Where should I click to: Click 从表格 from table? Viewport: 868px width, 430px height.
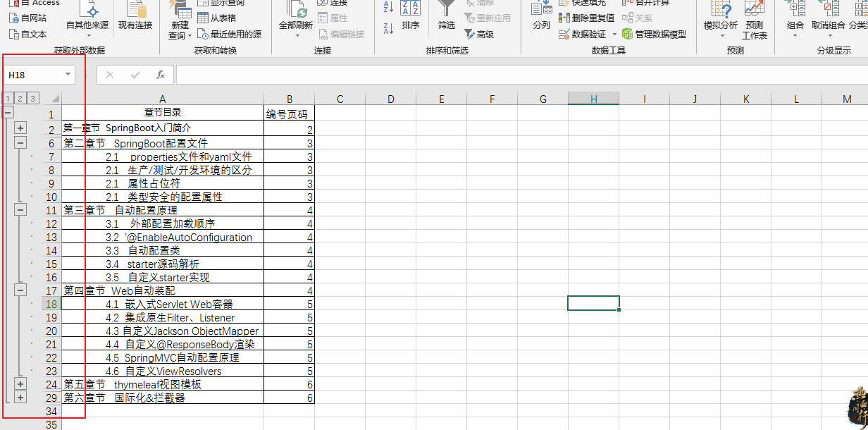tap(217, 18)
